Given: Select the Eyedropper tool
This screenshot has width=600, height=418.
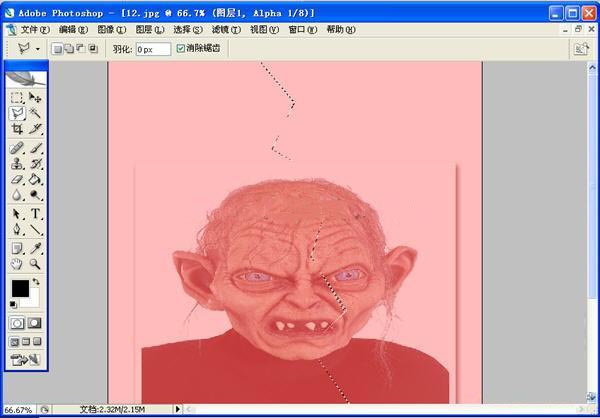Looking at the screenshot, I should click(x=35, y=248).
